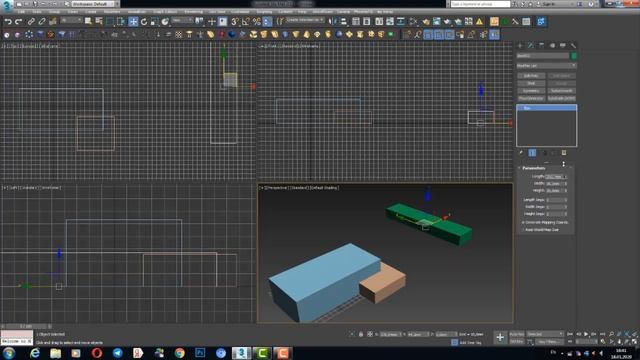This screenshot has height=360, width=640.
Task: Click the Pin Stack icon
Action: 521,153
